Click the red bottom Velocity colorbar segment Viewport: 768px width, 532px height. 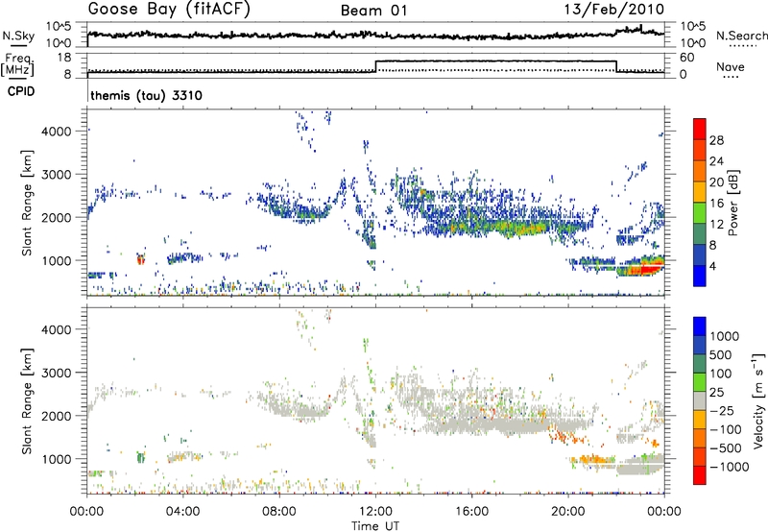pos(700,475)
